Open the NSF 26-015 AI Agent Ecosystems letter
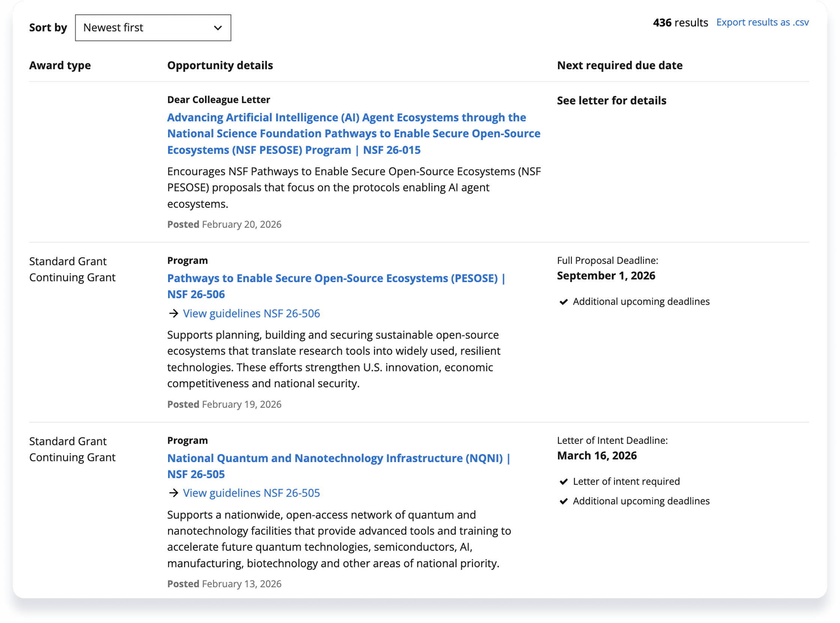Image resolution: width=840 pixels, height=623 pixels. click(x=353, y=134)
